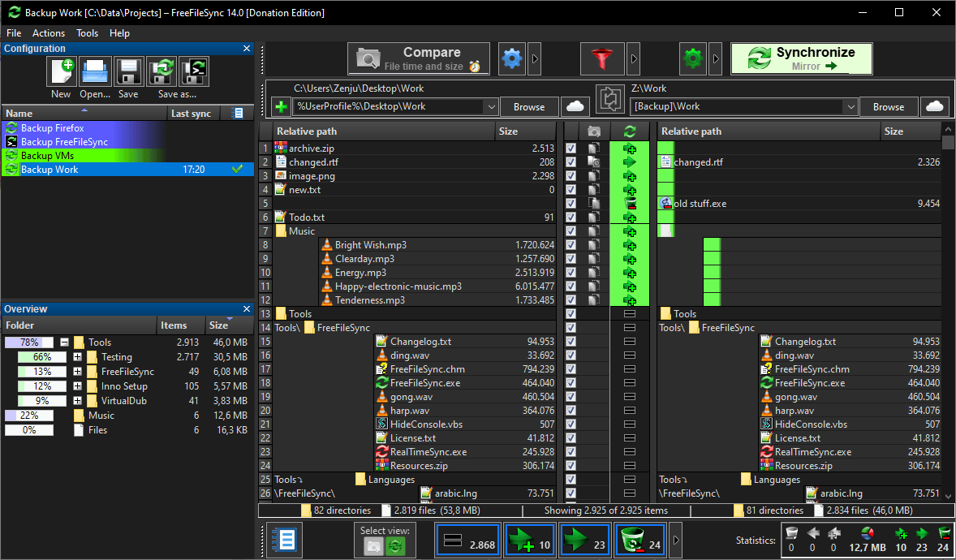Viewport: 956px width, 560px height.
Task: Close the Overview panel
Action: [247, 308]
